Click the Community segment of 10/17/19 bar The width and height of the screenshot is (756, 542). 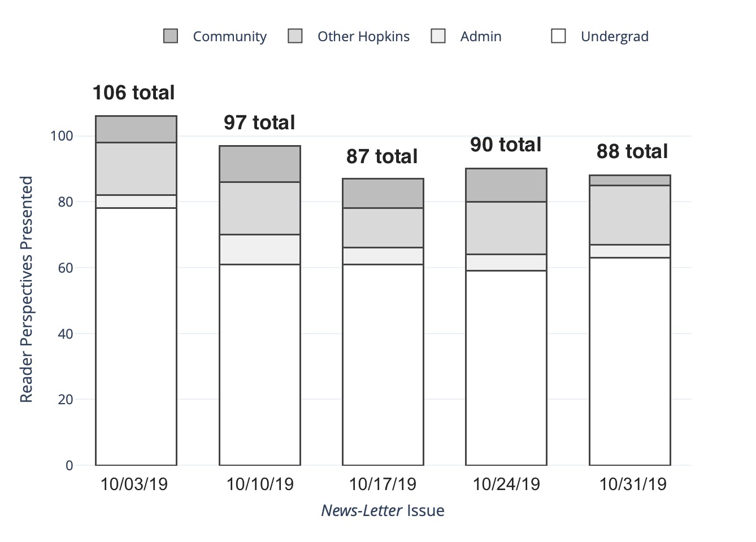(x=383, y=193)
